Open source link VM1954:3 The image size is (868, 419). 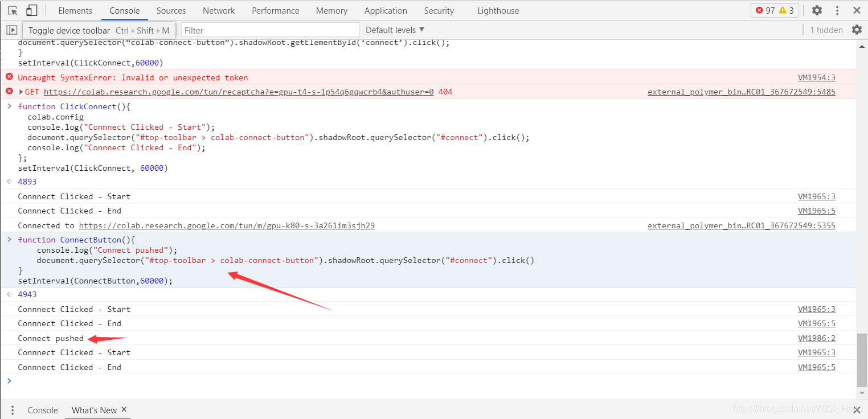[x=817, y=77]
